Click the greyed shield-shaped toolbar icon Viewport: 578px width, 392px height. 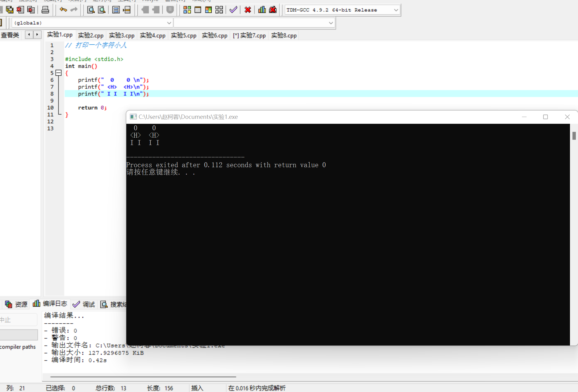(x=170, y=10)
